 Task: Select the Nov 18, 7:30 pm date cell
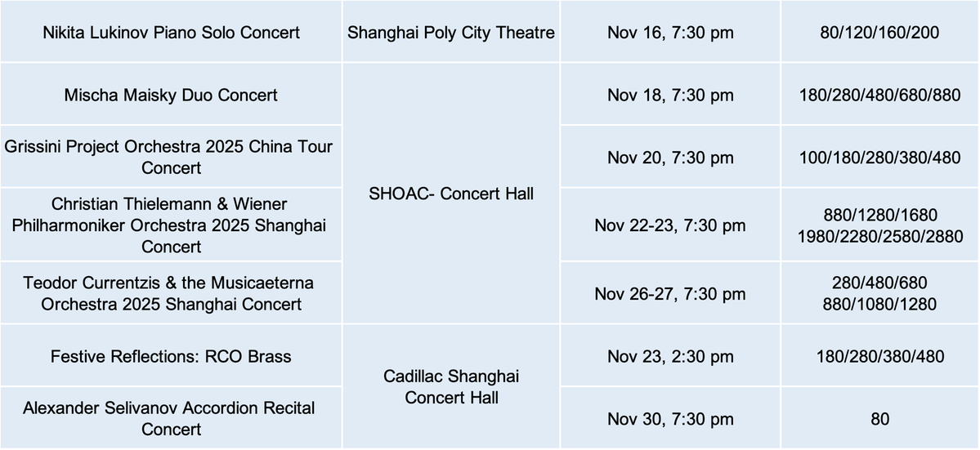670,96
